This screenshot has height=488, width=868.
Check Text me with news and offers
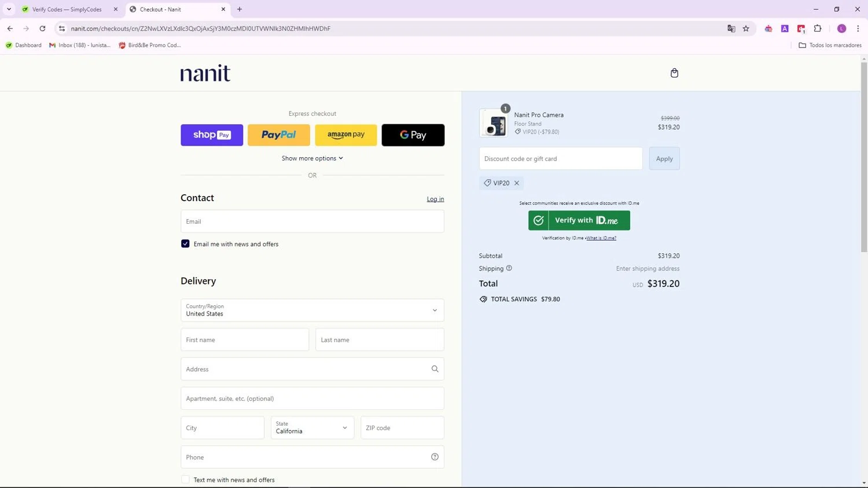[185, 479]
